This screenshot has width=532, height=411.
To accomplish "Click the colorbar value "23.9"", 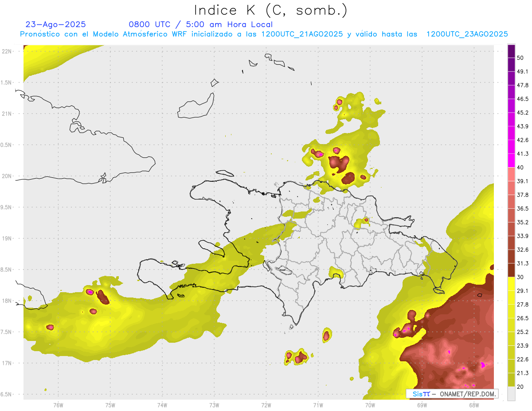I will point(523,346).
